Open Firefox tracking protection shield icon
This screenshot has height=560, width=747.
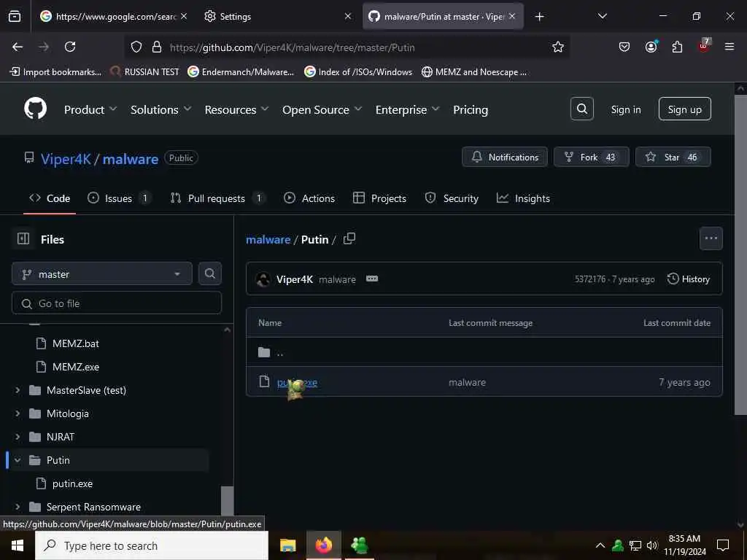[x=136, y=47]
